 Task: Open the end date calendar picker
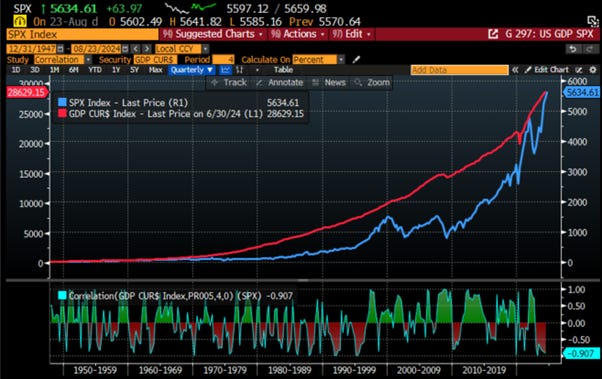click(x=125, y=49)
